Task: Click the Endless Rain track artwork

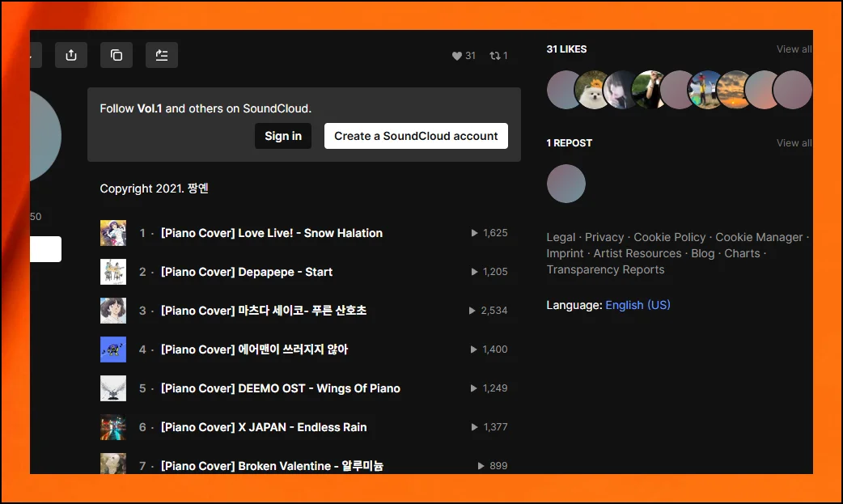Action: [x=113, y=426]
